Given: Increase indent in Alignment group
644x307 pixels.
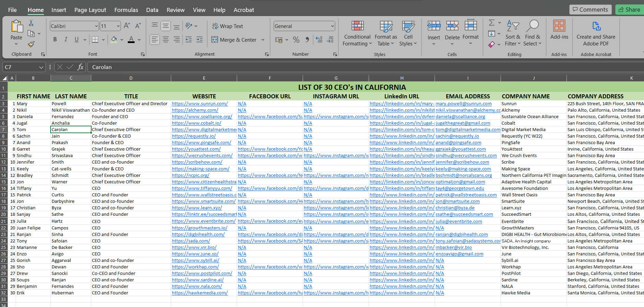Looking at the screenshot, I should (x=200, y=40).
